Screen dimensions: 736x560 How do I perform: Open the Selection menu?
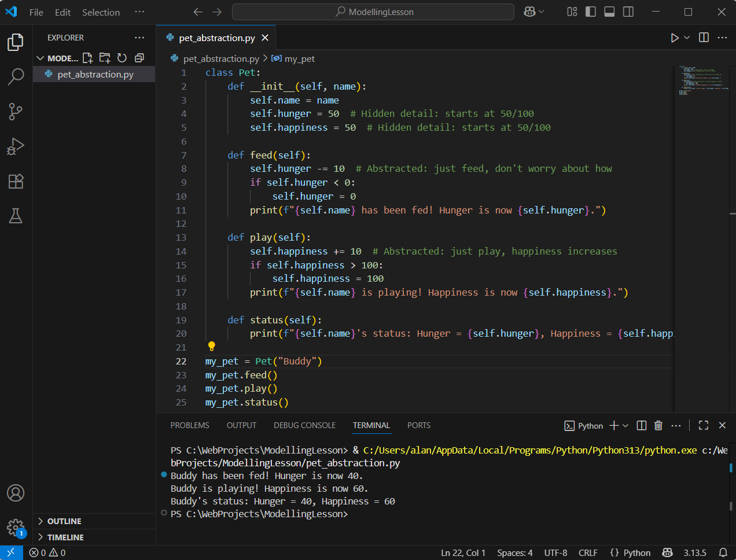101,12
